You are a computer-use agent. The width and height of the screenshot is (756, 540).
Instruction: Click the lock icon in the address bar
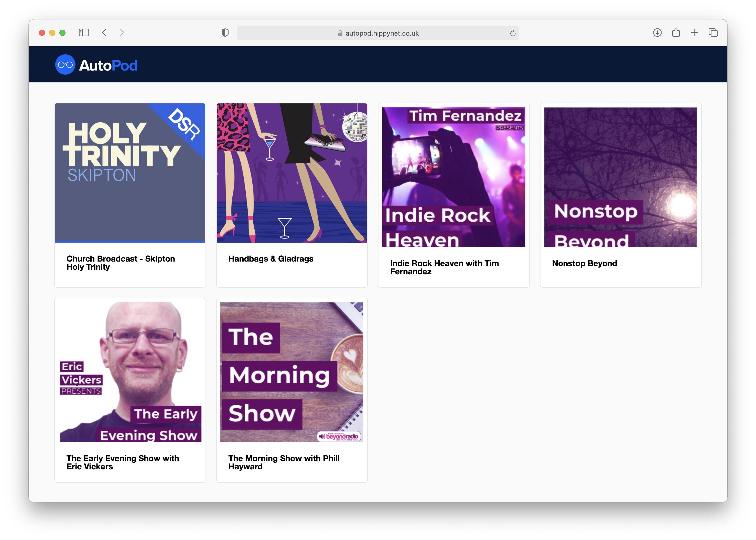point(340,33)
